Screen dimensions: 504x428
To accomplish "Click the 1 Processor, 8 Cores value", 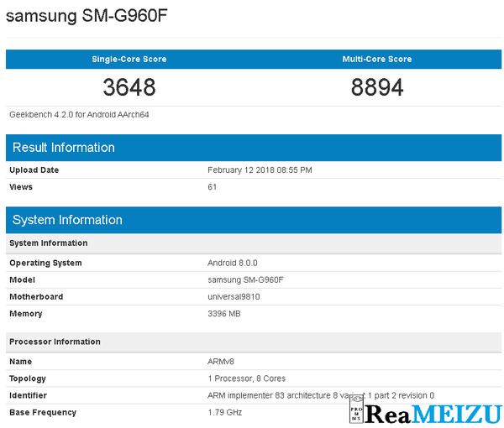I will coord(247,378).
